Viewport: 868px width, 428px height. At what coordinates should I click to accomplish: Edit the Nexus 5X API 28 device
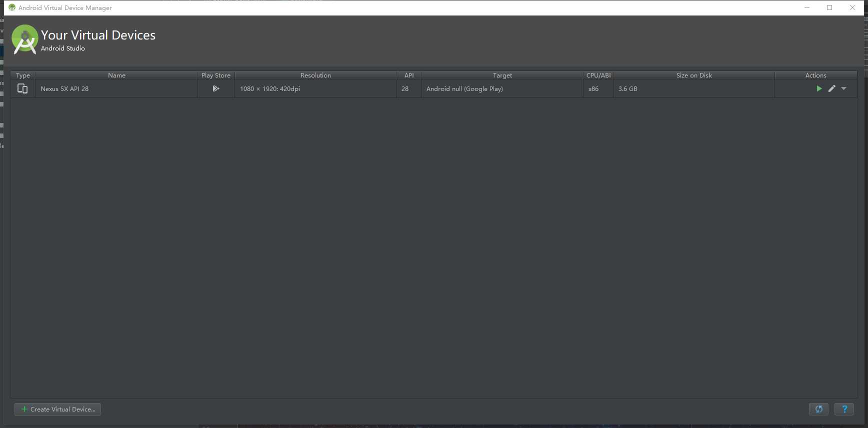tap(832, 88)
